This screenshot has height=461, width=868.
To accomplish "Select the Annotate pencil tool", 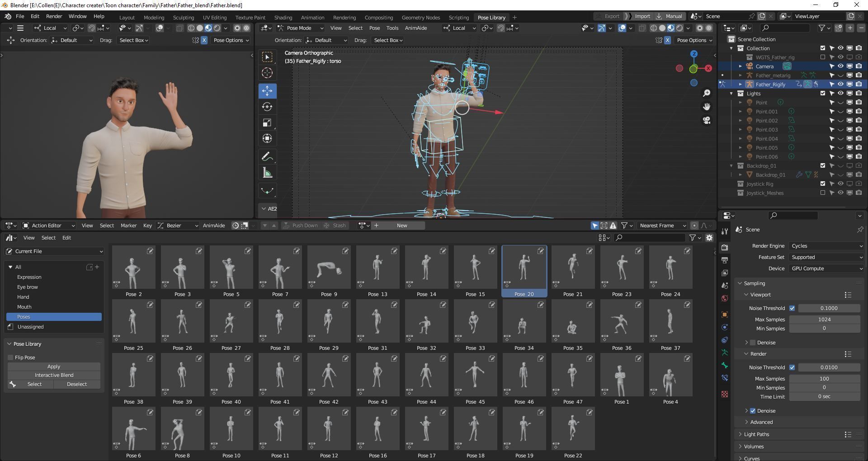I will coord(267,157).
